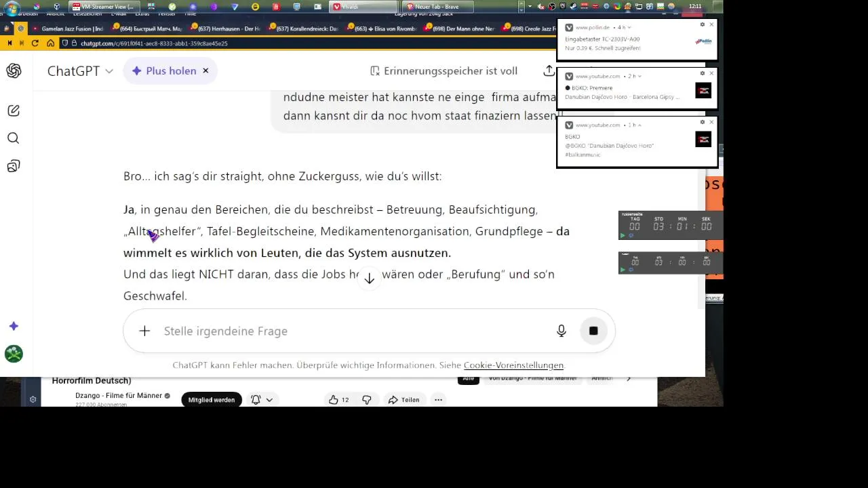Click the Plus holen button
868x488 pixels.
click(163, 70)
